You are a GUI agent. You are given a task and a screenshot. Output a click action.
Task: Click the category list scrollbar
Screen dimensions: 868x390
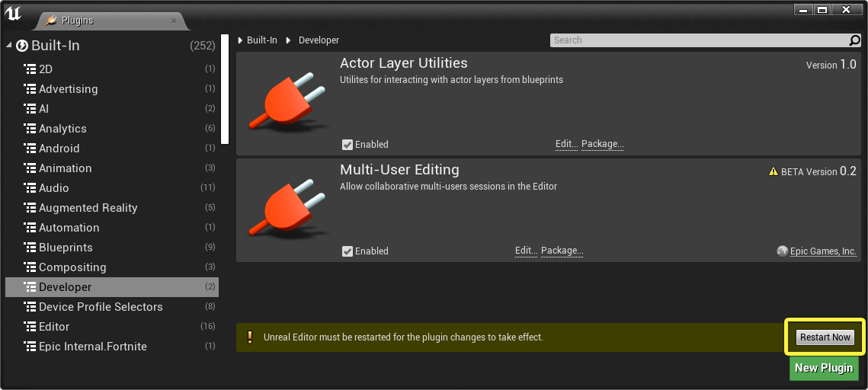pos(225,90)
